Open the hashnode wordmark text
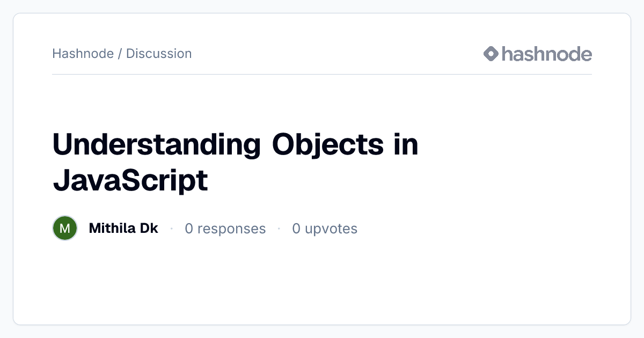The width and height of the screenshot is (644, 338). pyautogui.click(x=547, y=54)
